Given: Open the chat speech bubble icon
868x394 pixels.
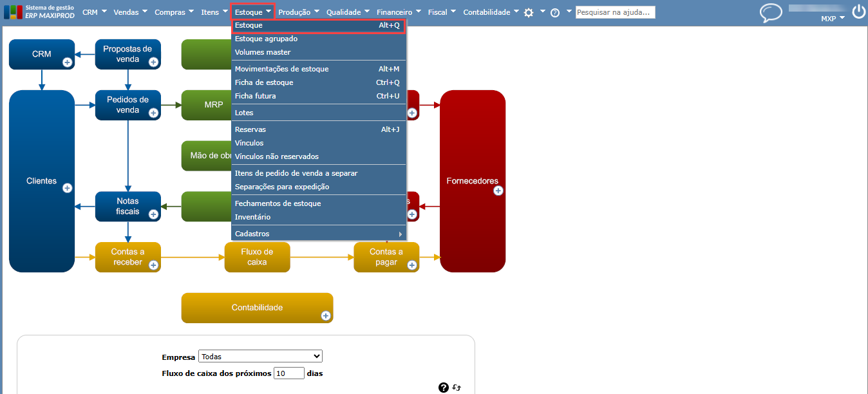Looking at the screenshot, I should click(x=771, y=13).
